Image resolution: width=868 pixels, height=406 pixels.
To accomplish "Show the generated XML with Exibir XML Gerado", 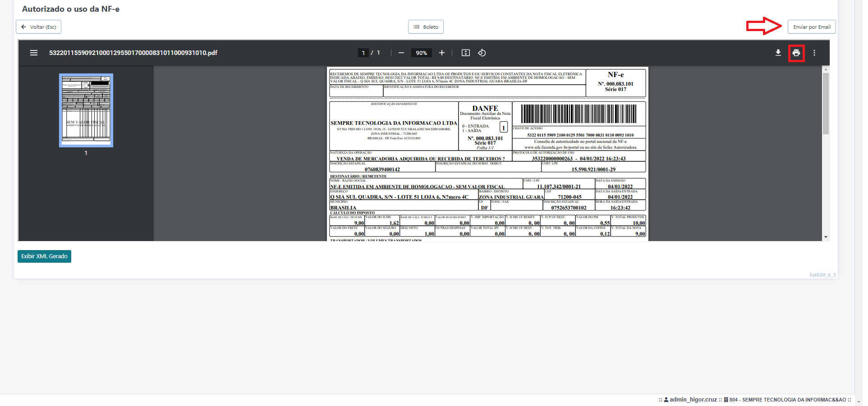I will 44,256.
